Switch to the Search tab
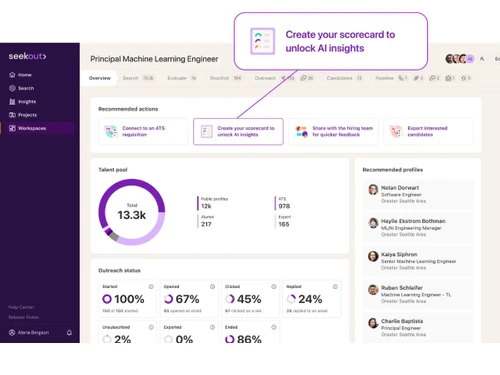Image resolution: width=500 pixels, height=375 pixels. point(138,78)
